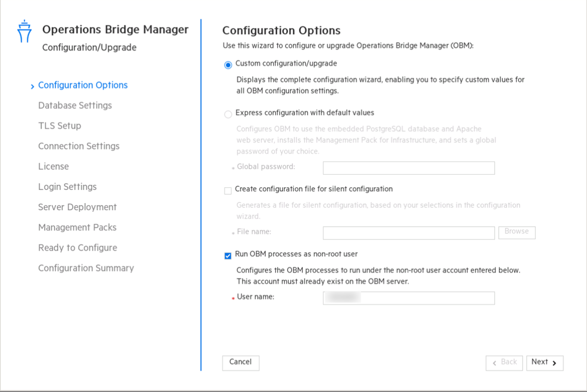
Task: Click the Global password field
Action: point(409,168)
